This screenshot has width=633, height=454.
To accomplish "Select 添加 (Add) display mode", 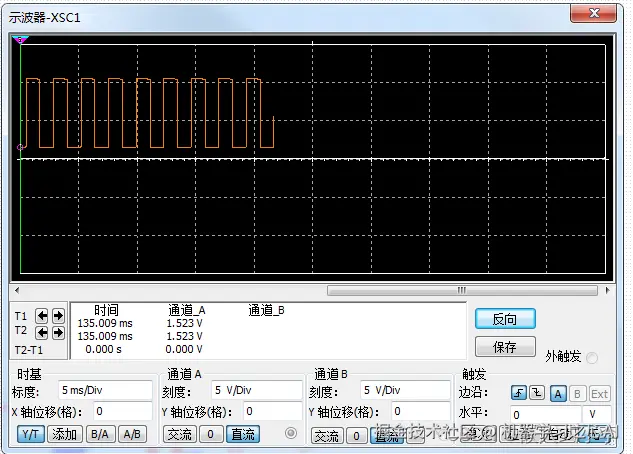I will (x=64, y=434).
